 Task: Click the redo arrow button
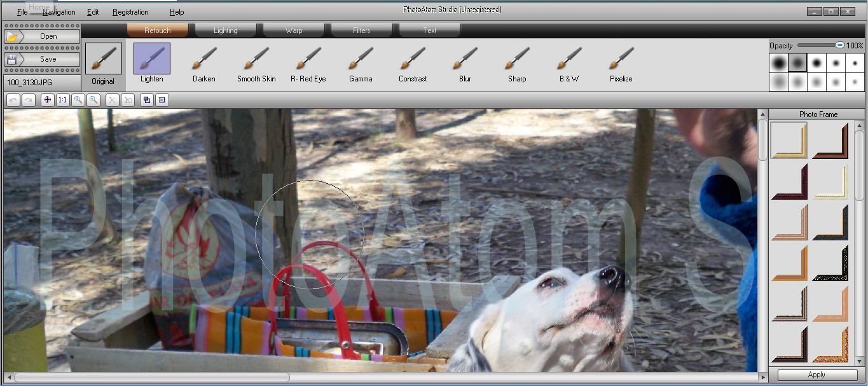(x=28, y=100)
